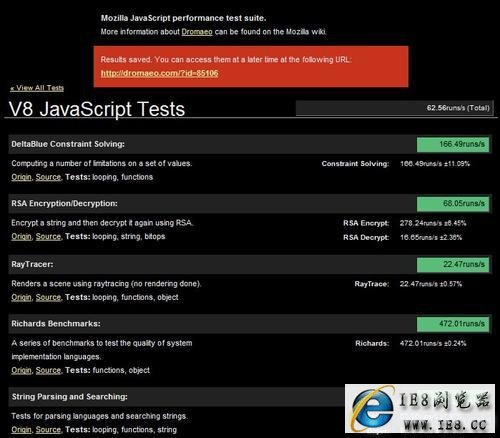Expand String Parsing and Searching header
The height and width of the screenshot is (438, 500).
(177, 397)
